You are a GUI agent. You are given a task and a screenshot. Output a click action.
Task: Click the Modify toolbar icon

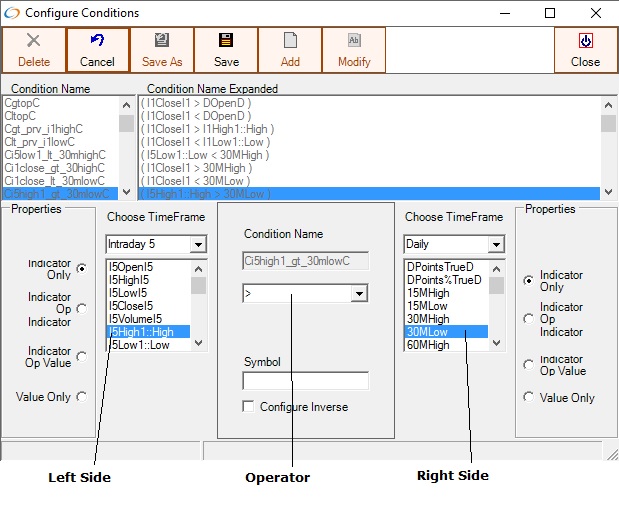tap(354, 41)
